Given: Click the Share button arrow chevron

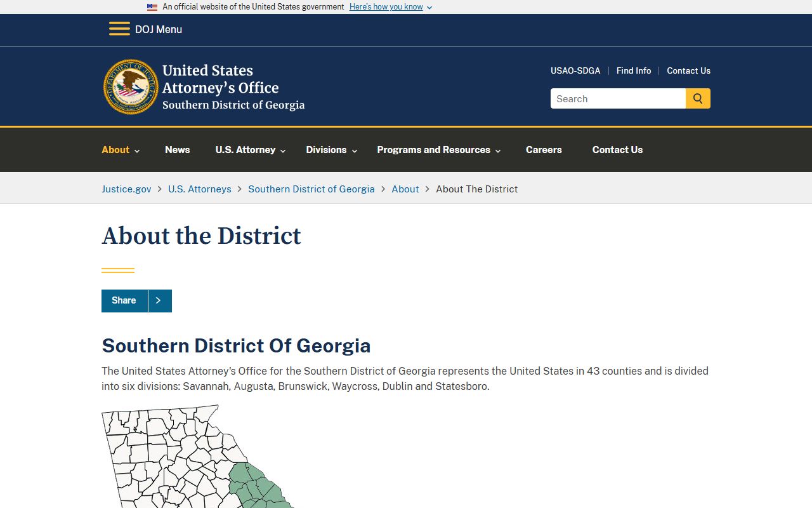Looking at the screenshot, I should [159, 301].
